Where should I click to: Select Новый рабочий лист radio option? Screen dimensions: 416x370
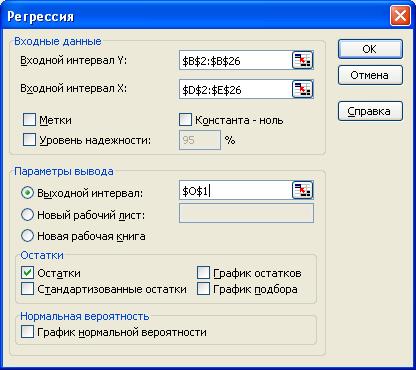(27, 215)
